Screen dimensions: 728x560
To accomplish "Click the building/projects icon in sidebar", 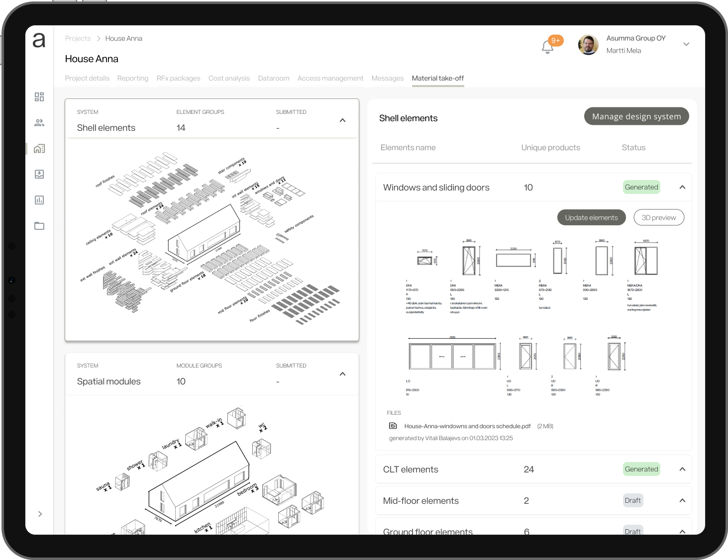I will coord(39,148).
